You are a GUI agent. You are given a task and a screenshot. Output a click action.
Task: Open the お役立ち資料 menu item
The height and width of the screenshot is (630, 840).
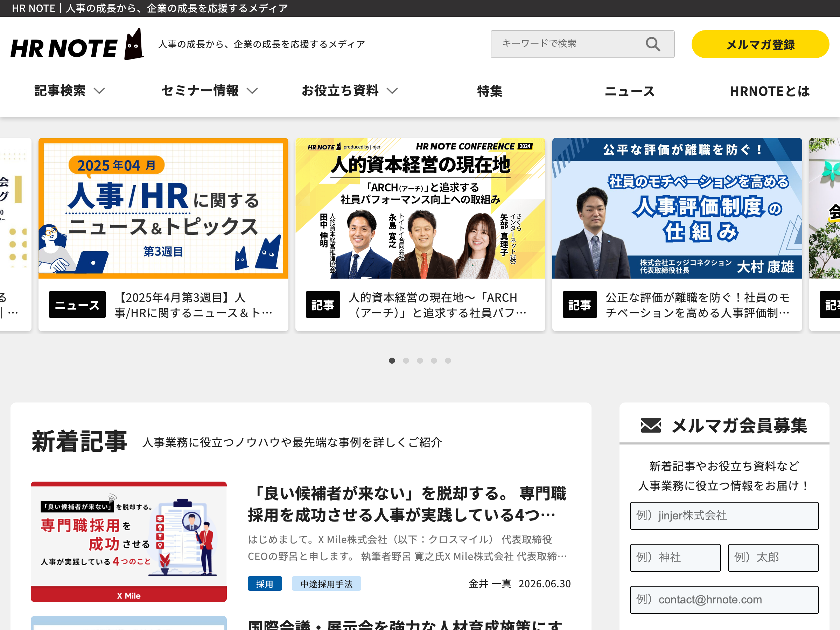pyautogui.click(x=340, y=91)
